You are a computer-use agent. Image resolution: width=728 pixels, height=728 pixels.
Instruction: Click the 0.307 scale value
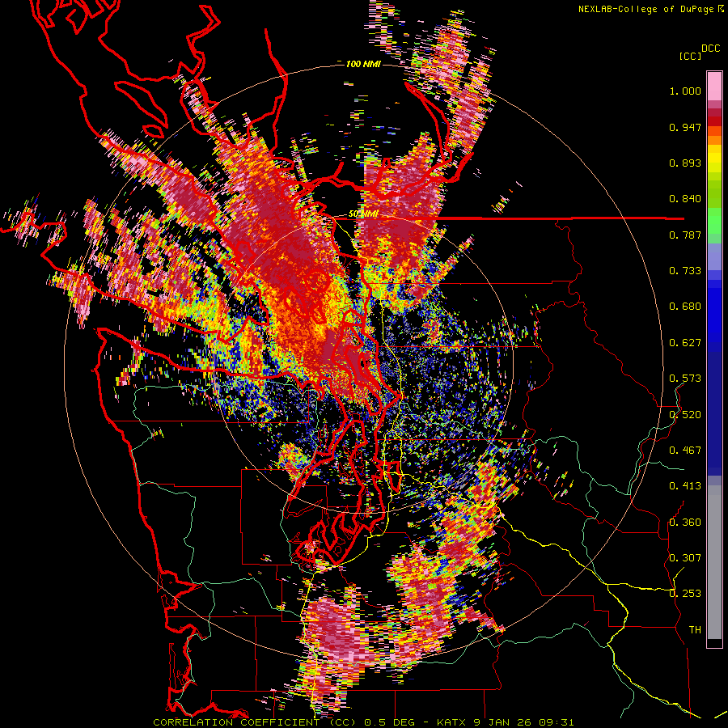pos(685,557)
